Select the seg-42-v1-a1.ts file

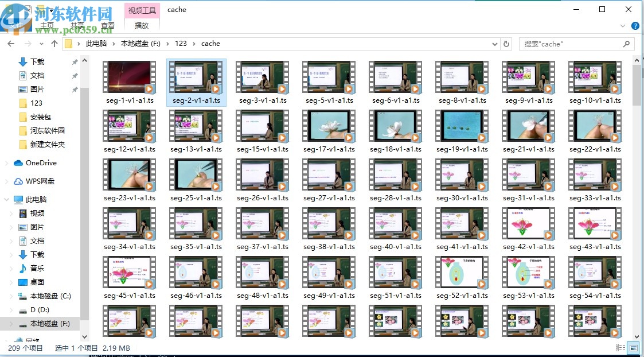click(529, 229)
